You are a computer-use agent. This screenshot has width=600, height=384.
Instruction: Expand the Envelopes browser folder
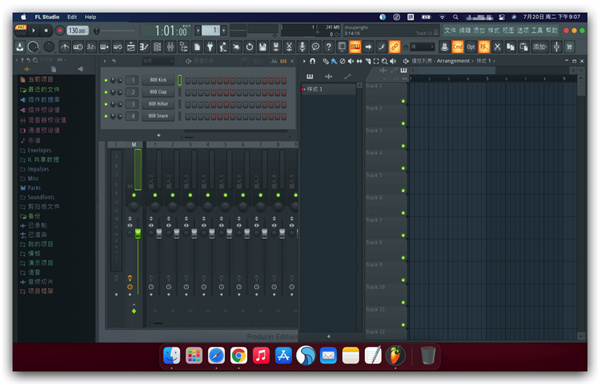tap(36, 150)
